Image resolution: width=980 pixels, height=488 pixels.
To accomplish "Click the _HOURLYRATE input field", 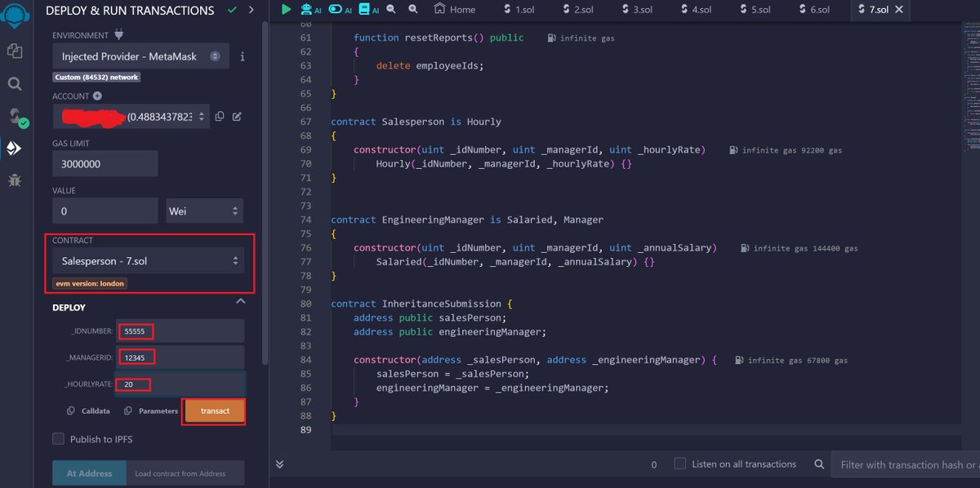I will [180, 384].
